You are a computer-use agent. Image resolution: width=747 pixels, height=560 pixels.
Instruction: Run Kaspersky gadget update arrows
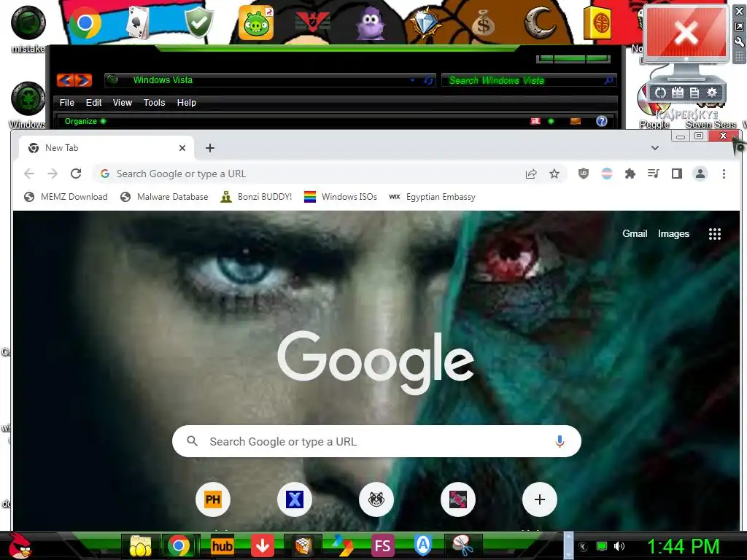tap(660, 93)
